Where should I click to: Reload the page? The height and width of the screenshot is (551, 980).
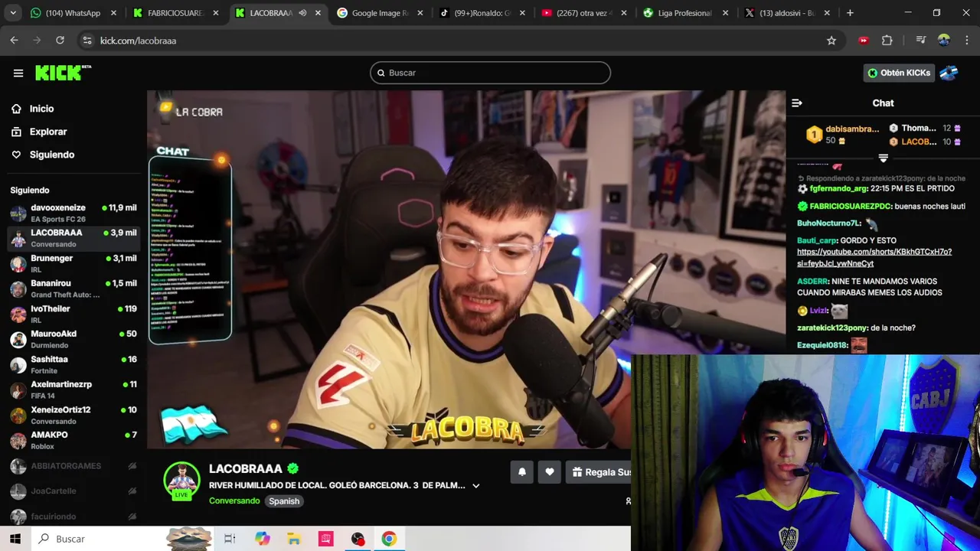click(60, 41)
